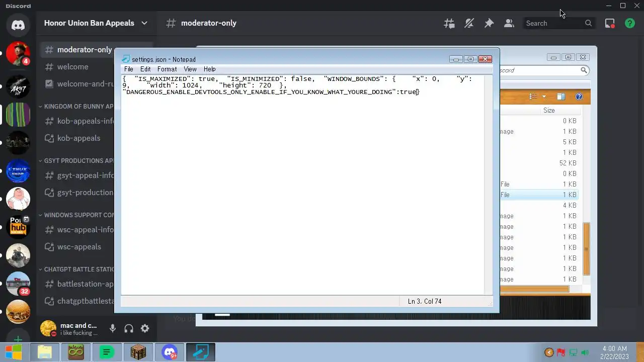Open Notepad Edit menu

(x=145, y=69)
